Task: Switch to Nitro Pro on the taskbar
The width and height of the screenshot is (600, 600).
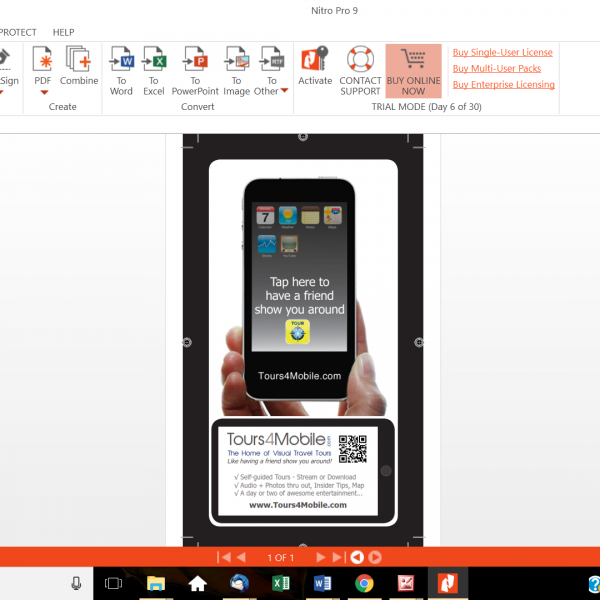Action: point(447,584)
